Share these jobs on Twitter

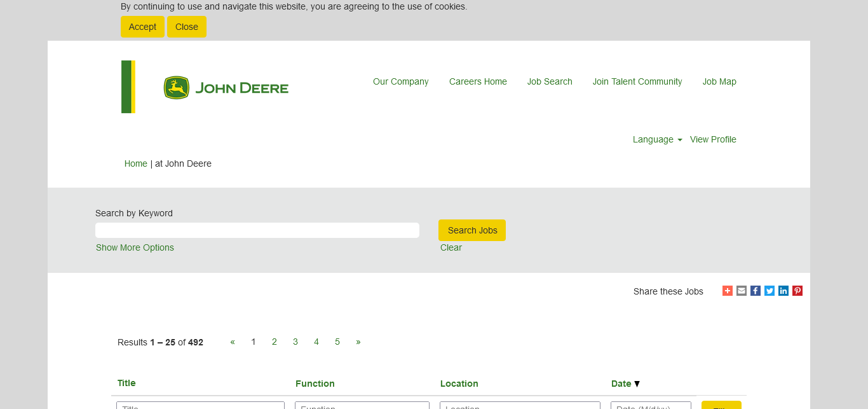pos(770,291)
